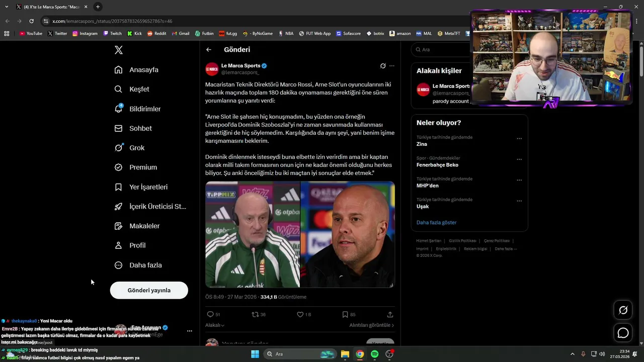Open Spotify from taskbar
This screenshot has width=644, height=362.
point(374,354)
